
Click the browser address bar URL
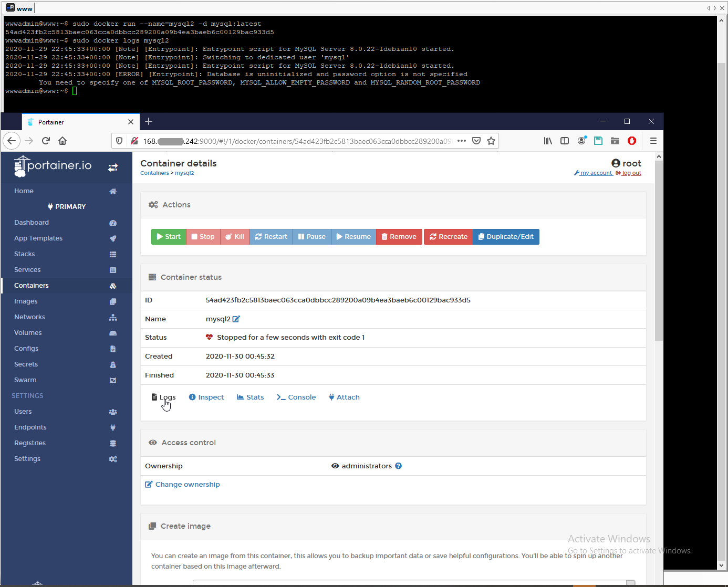[297, 141]
